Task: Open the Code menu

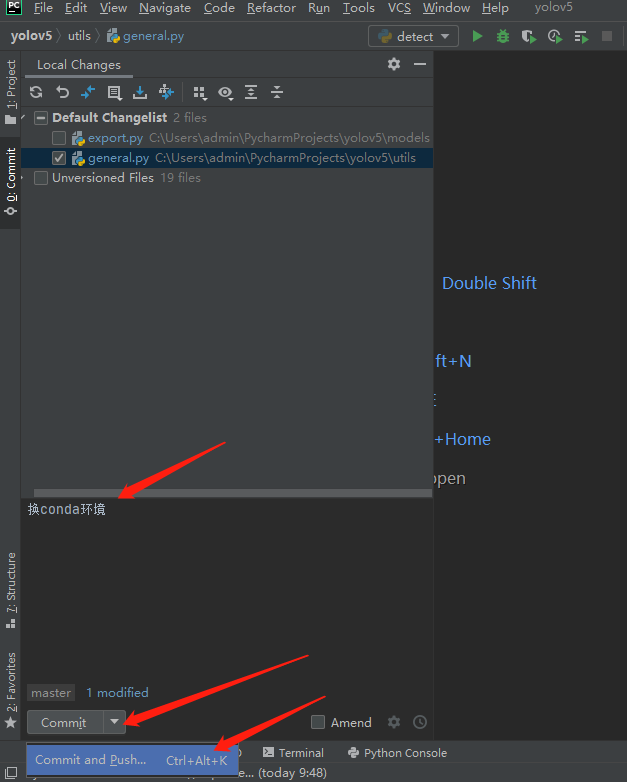Action: (x=219, y=8)
